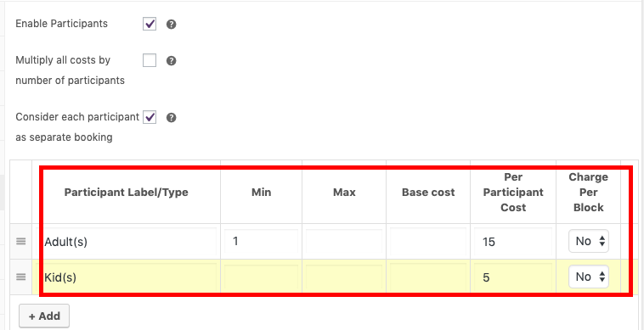Uncheck Consider each participant as separate booking
This screenshot has width=644, height=330.
pos(150,117)
